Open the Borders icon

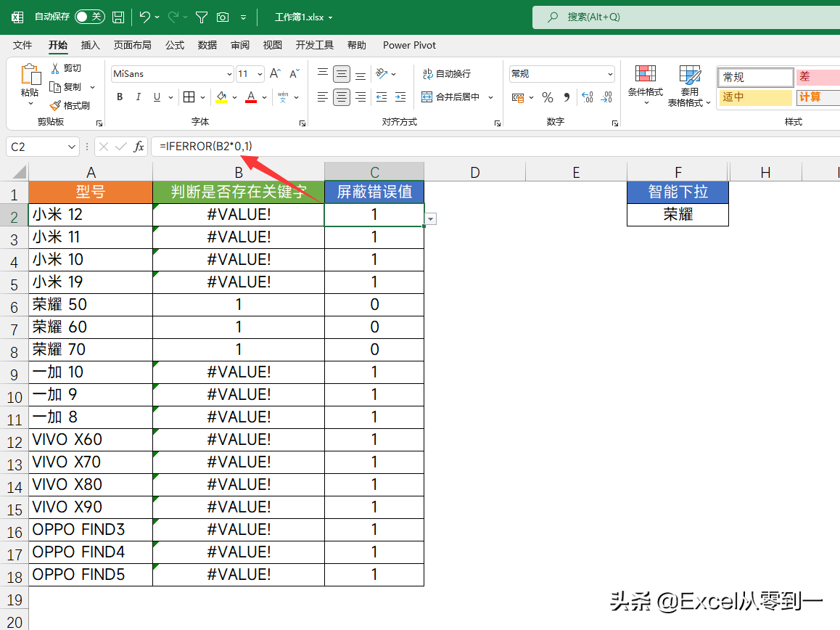tap(189, 97)
